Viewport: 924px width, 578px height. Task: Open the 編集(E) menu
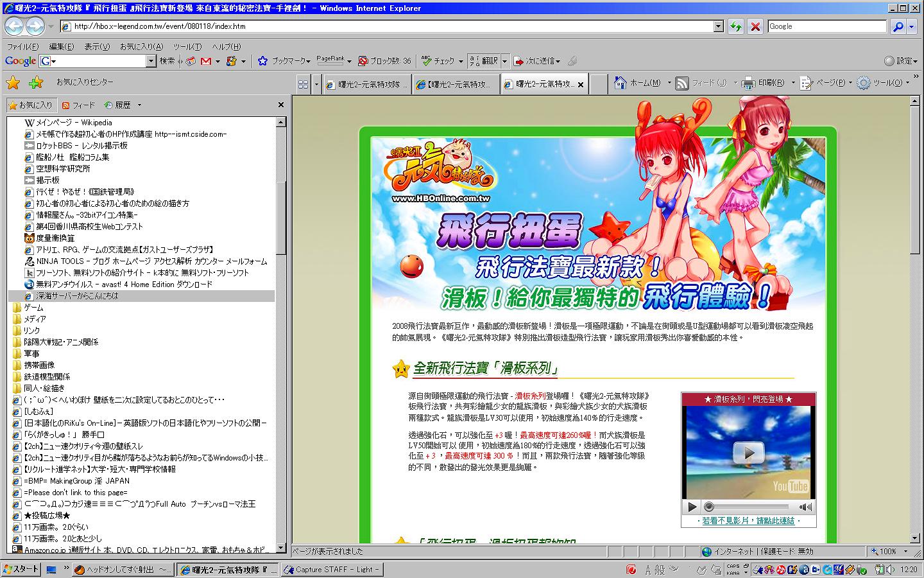(x=62, y=46)
